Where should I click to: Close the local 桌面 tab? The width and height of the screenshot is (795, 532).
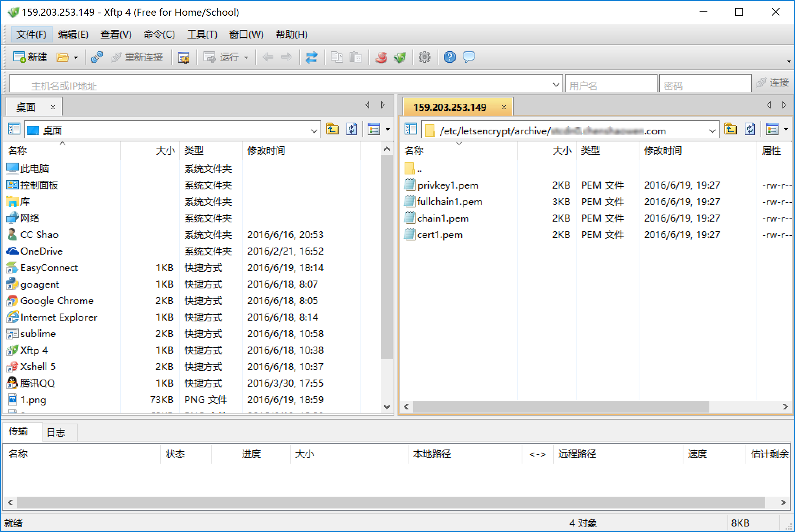pos(53,107)
